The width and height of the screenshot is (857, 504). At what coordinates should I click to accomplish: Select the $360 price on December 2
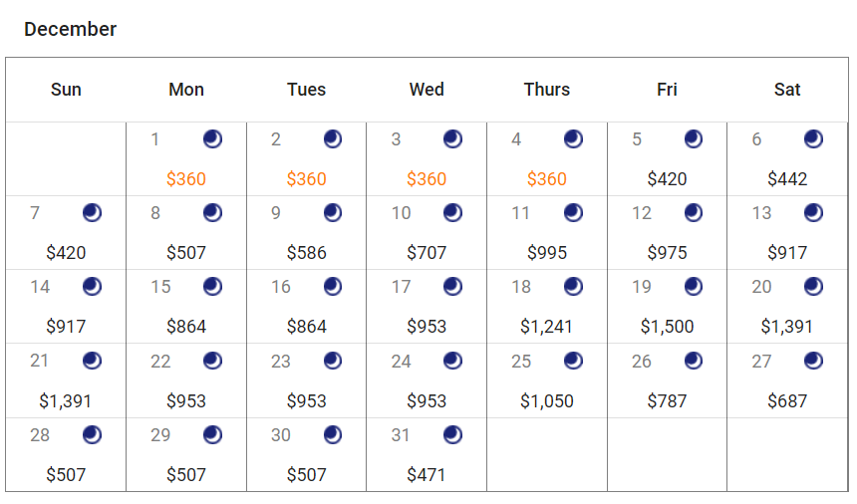coord(306,179)
